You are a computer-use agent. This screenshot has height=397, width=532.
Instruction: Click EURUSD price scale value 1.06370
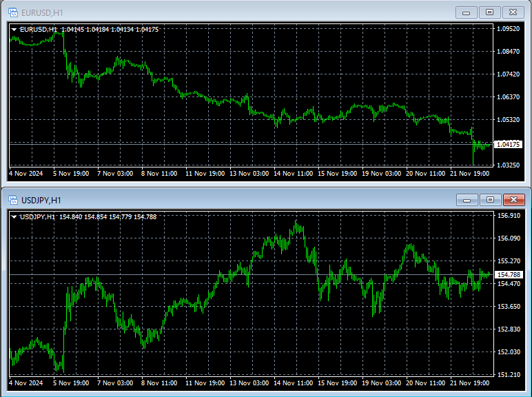(508, 97)
